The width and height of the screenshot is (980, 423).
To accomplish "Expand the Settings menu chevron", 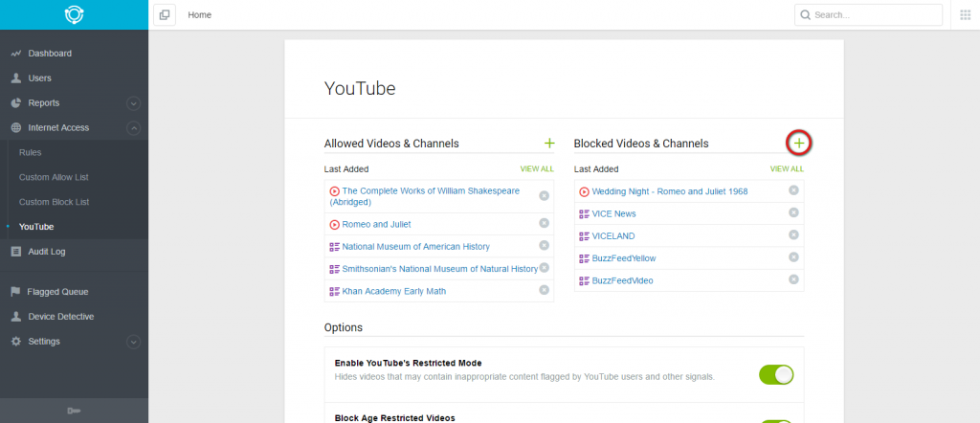I will click(x=133, y=342).
